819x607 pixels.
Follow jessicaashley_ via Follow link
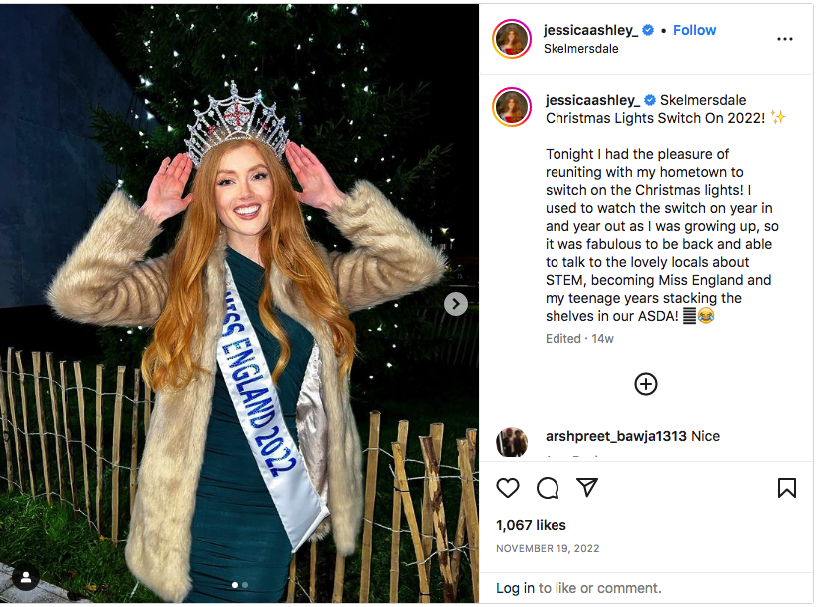(694, 30)
